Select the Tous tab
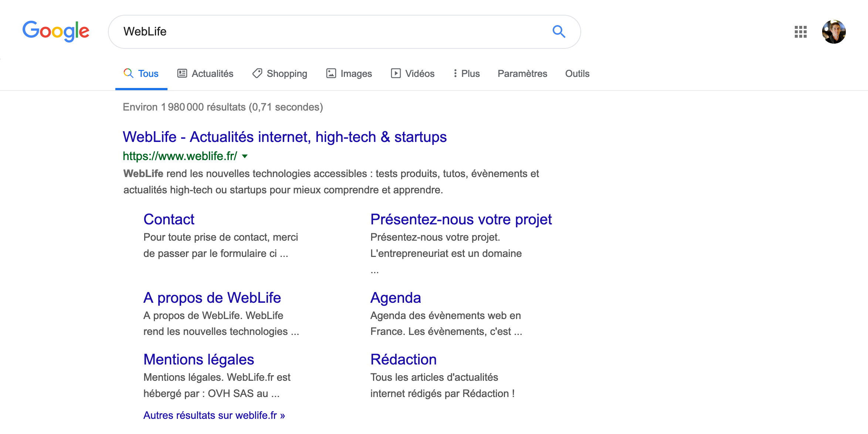The width and height of the screenshot is (868, 434). click(141, 74)
